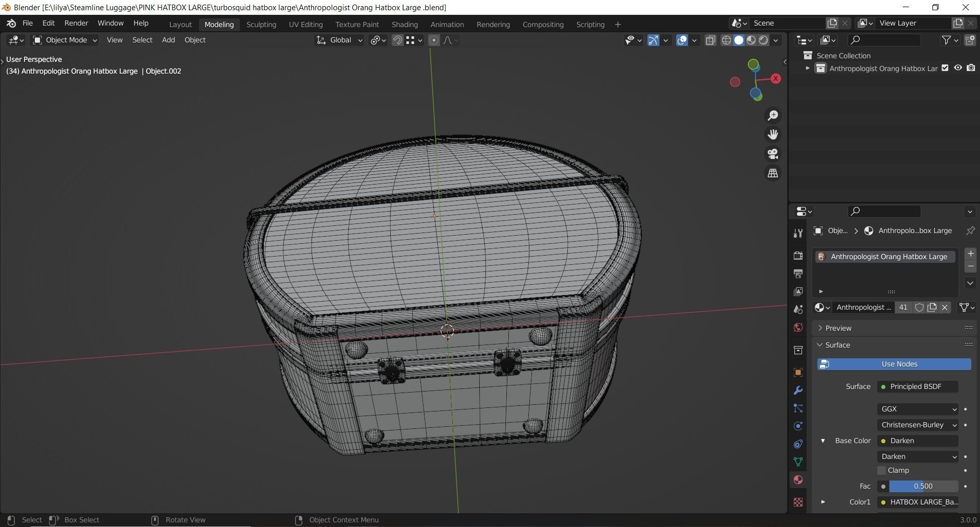Open the Render menu

coord(76,24)
